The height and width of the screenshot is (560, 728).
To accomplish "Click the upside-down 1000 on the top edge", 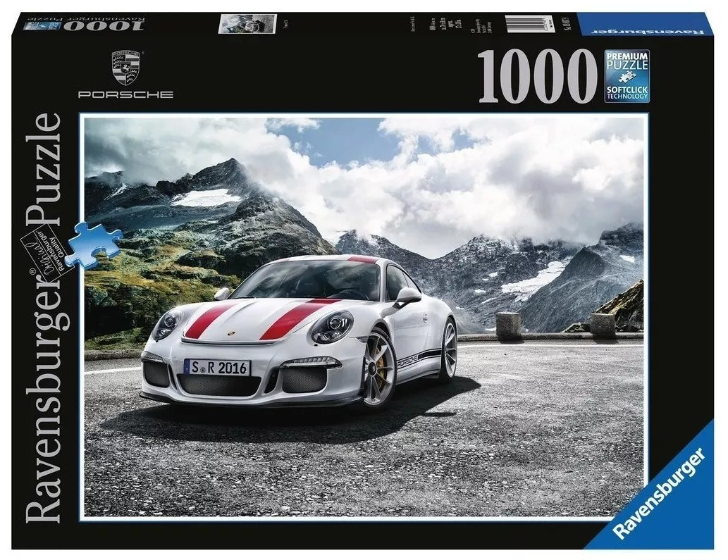I will (104, 25).
